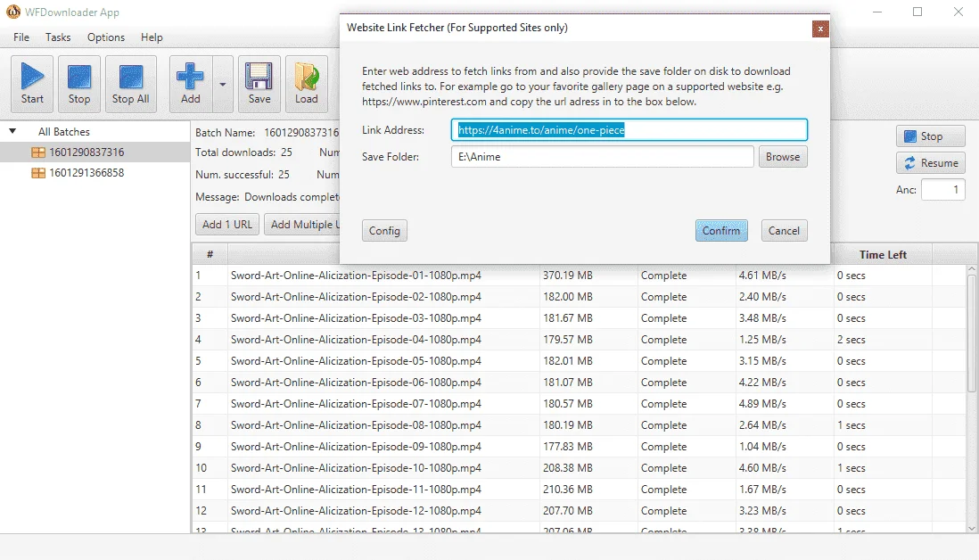979x560 pixels.
Task: Click the Total downloads: 25 label
Action: pos(243,152)
